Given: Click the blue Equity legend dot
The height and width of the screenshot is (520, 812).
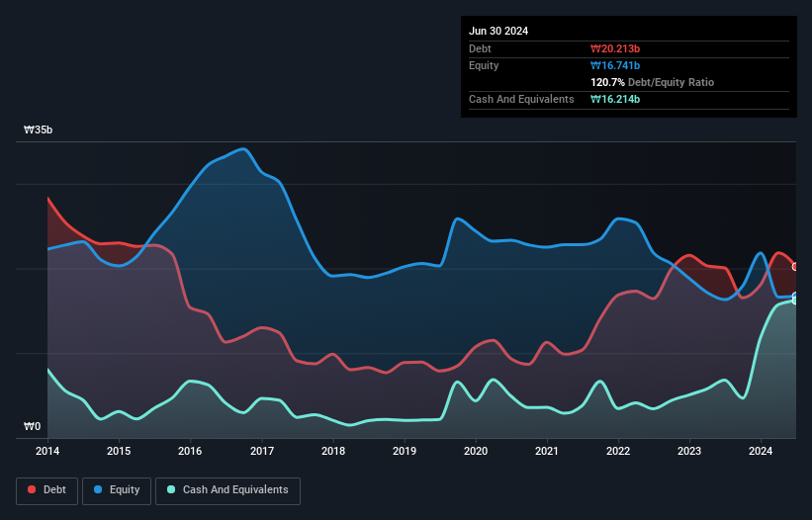Looking at the screenshot, I should coord(98,489).
